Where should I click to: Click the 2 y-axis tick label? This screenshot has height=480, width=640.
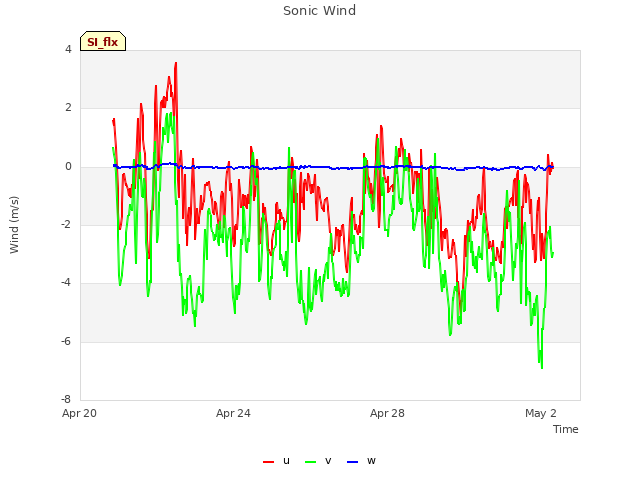68,107
